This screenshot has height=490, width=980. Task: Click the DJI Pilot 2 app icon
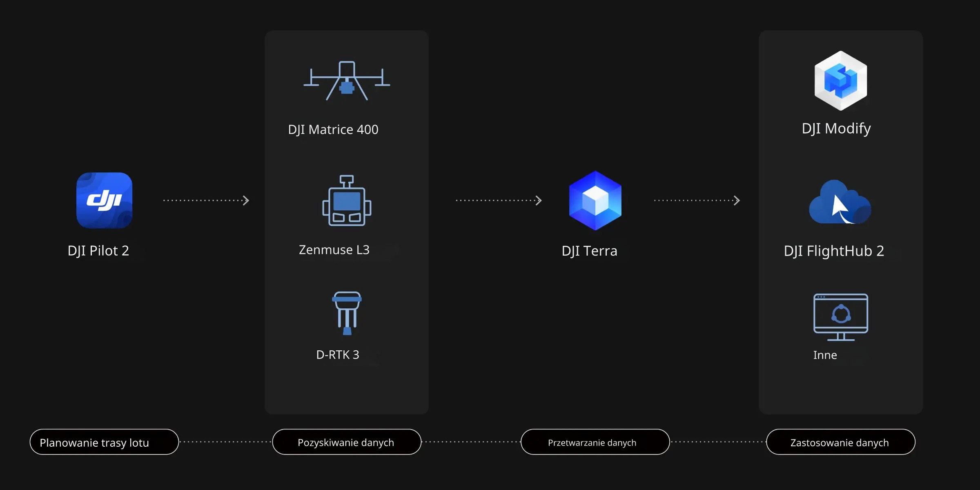[x=104, y=200]
